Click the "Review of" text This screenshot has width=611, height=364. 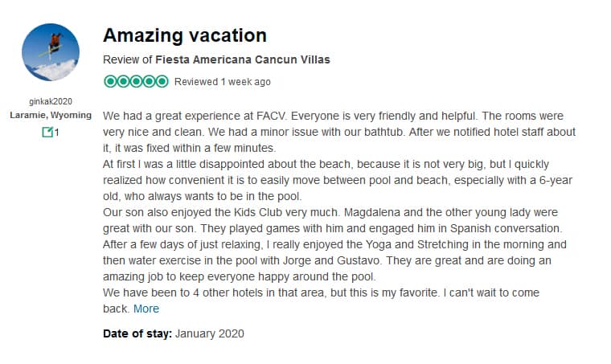(127, 59)
